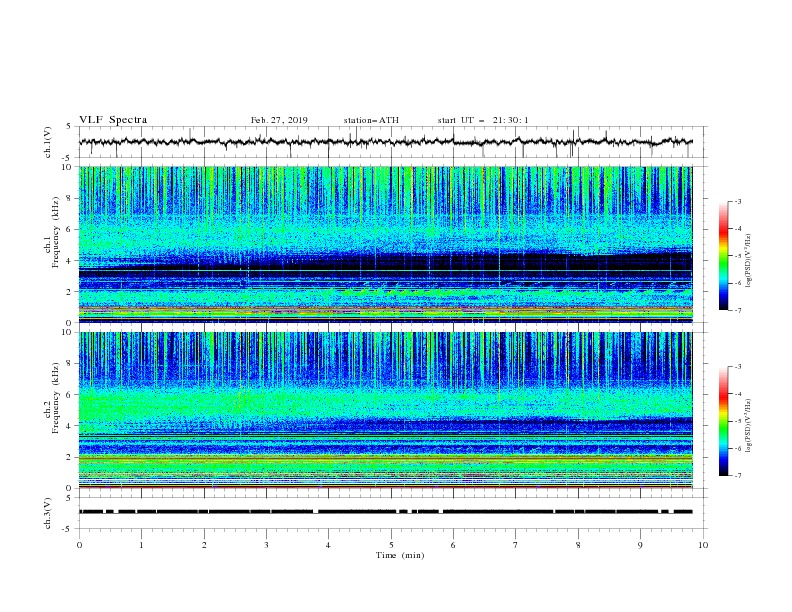Click the "0" tick on the Time axis

(x=79, y=545)
